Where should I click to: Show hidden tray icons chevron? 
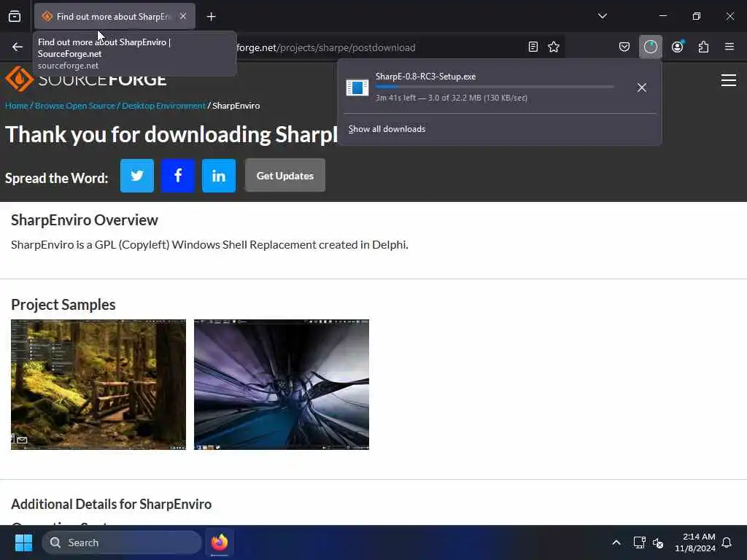(x=616, y=542)
